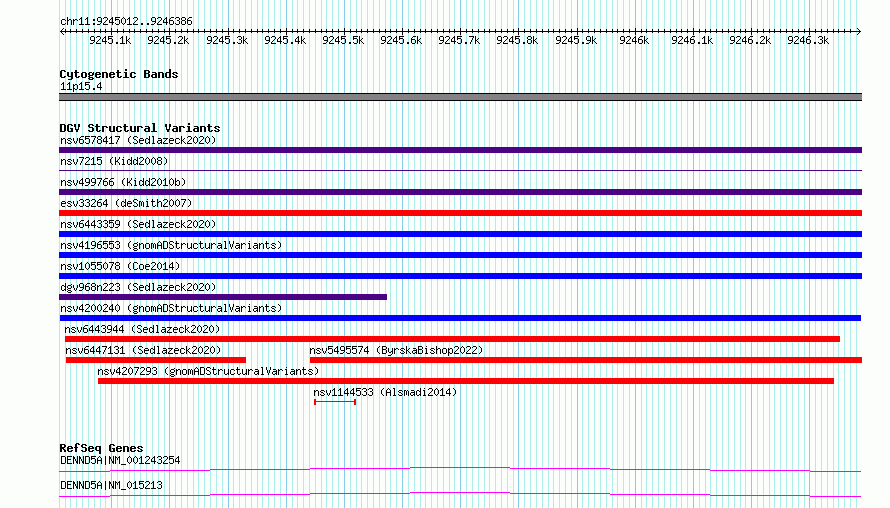Screen dimensions: 890x508
Task: Click the red bar of esv33264
Action: (460, 213)
